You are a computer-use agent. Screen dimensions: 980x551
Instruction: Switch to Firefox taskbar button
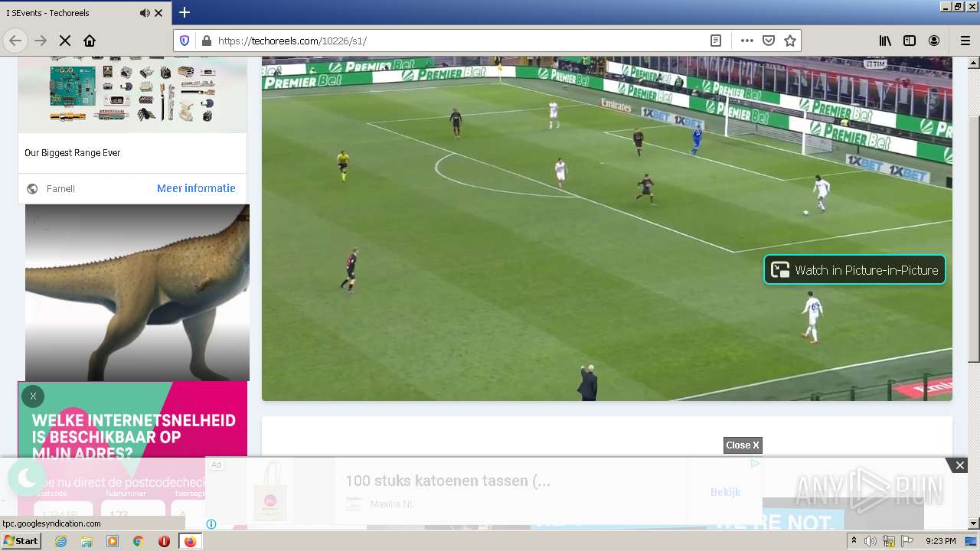pos(190,541)
